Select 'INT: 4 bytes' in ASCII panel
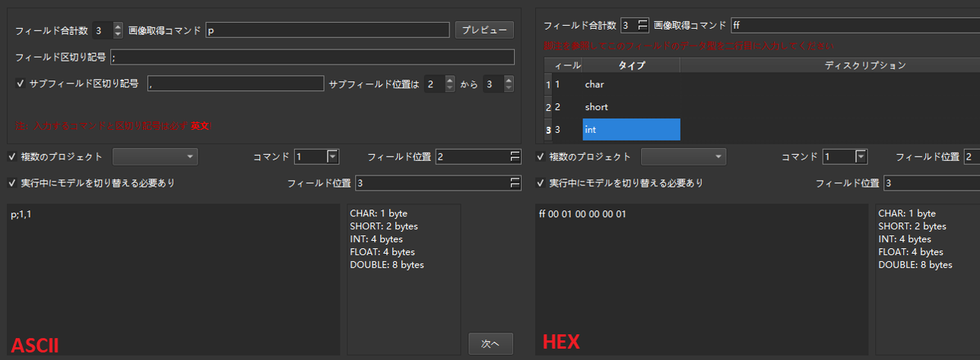980x360 pixels. pos(376,239)
